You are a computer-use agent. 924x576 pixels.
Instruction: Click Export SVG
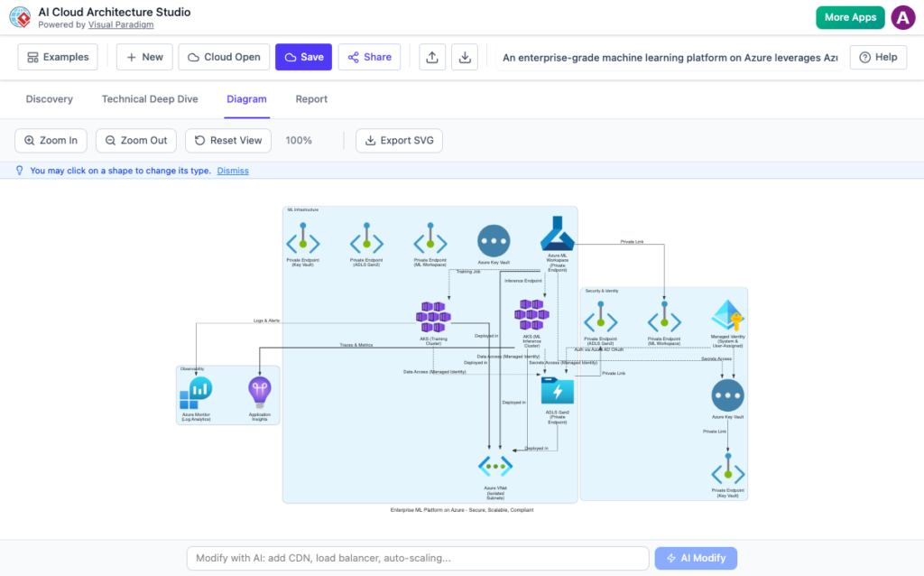tap(399, 141)
